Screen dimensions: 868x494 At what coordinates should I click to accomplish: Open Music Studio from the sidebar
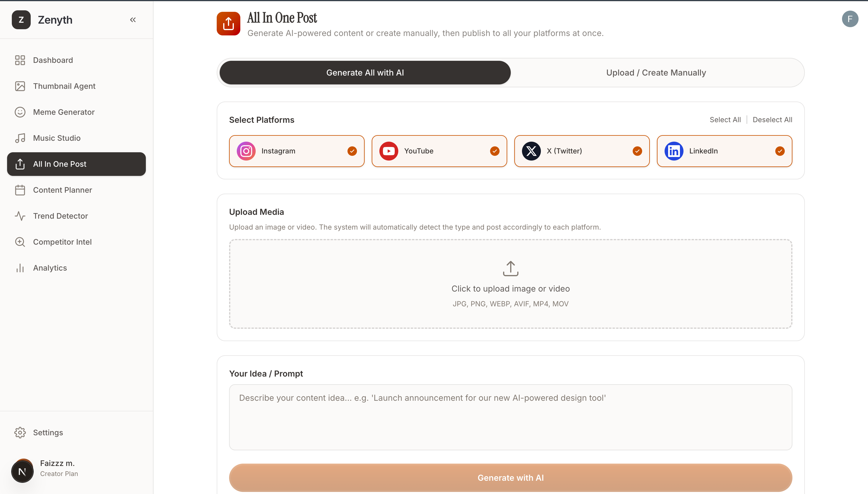[x=20, y=138]
